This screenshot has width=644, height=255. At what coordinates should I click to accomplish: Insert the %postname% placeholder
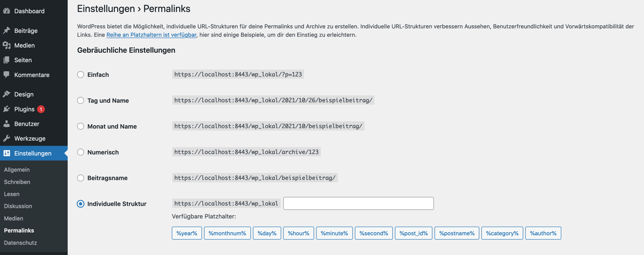coord(457,233)
